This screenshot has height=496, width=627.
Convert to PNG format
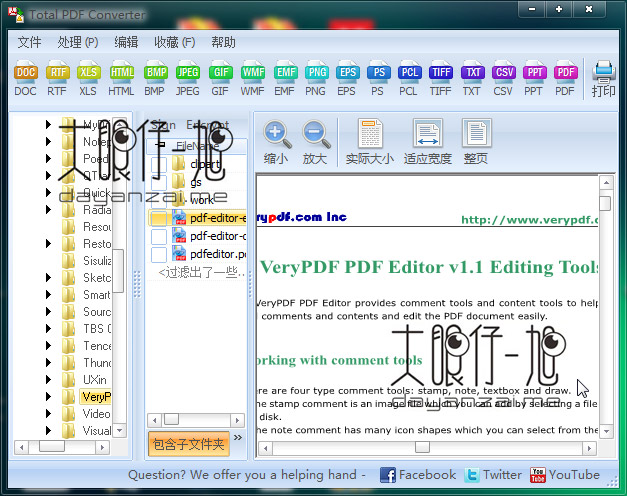(x=316, y=79)
